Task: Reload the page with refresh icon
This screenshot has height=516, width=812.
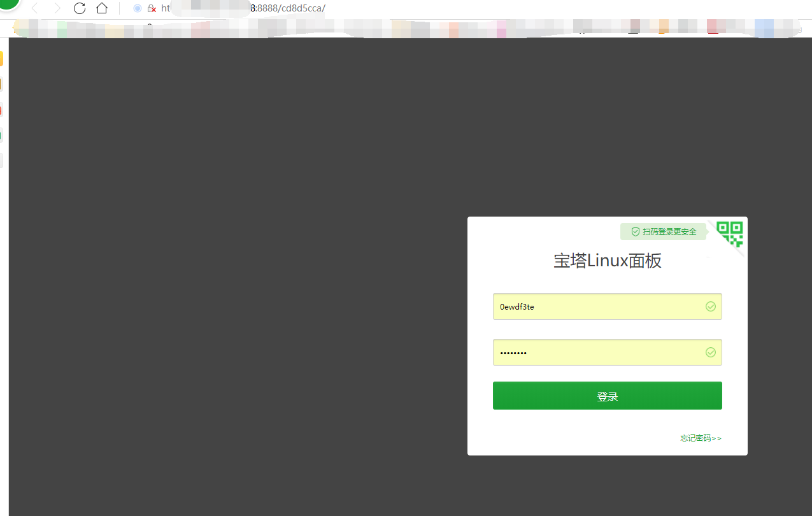Action: [80, 8]
